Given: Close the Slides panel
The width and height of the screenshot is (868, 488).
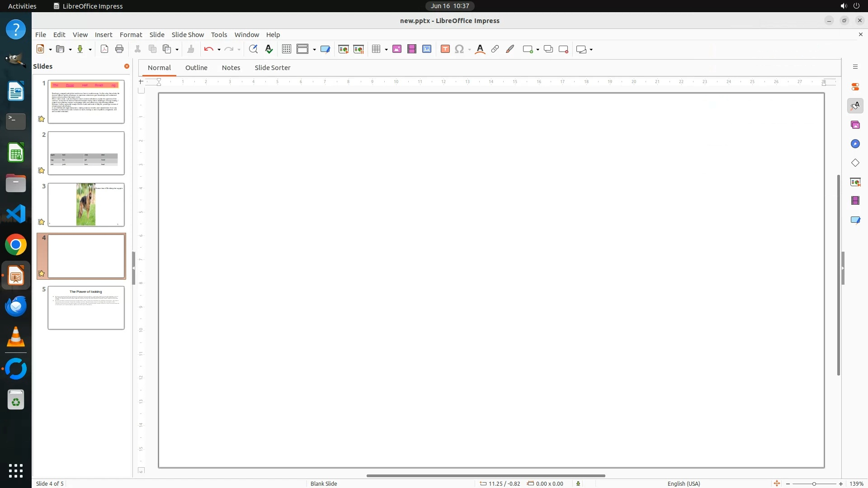Looking at the screenshot, I should click(127, 66).
